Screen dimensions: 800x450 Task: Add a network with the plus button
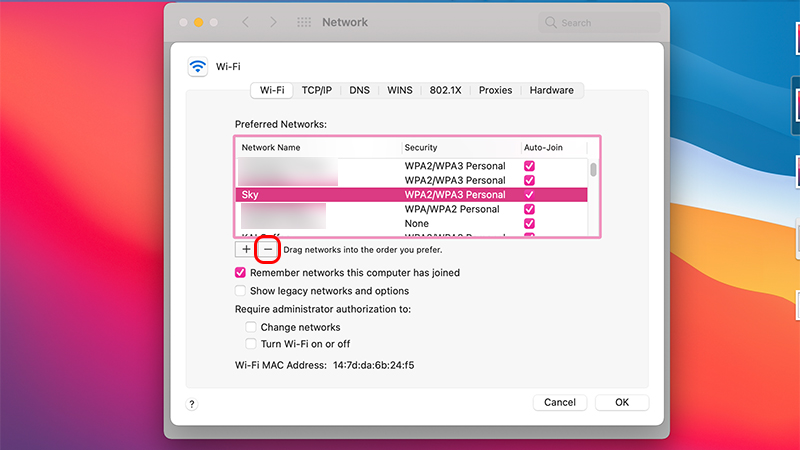(x=246, y=249)
